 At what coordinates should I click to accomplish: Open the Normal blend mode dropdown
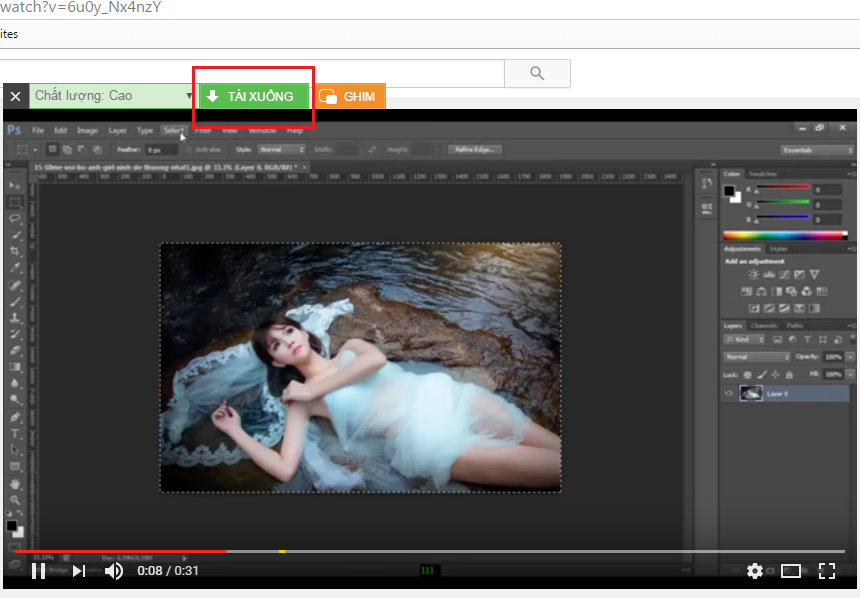point(757,357)
